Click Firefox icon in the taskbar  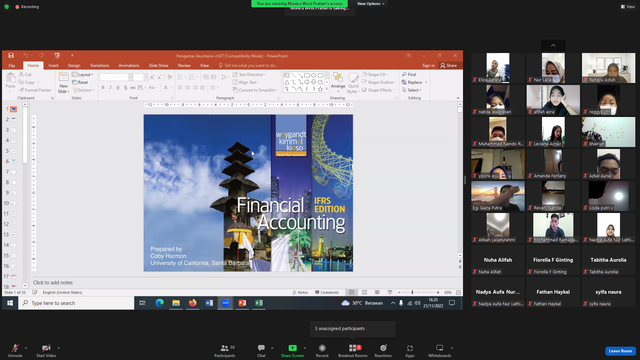point(192,303)
